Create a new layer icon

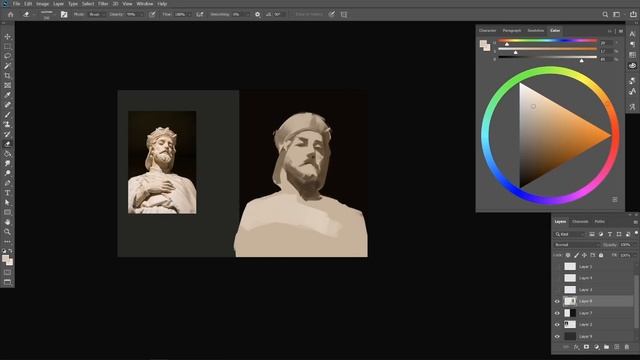617,347
